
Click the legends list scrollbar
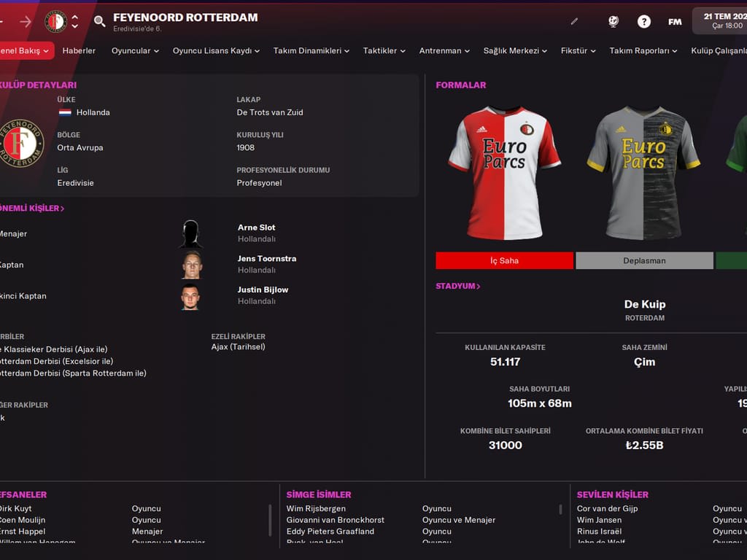pyautogui.click(x=270, y=520)
